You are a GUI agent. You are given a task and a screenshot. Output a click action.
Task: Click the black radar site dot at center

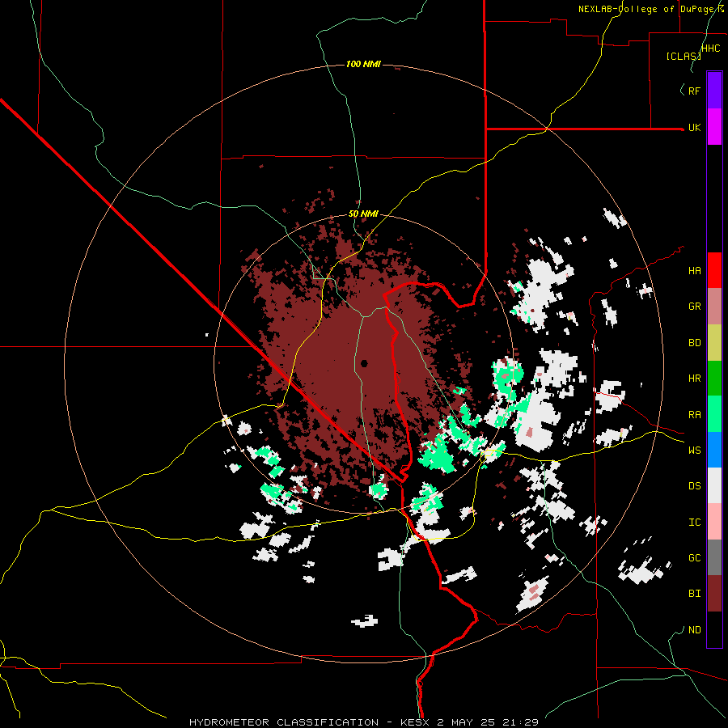pyautogui.click(x=364, y=363)
